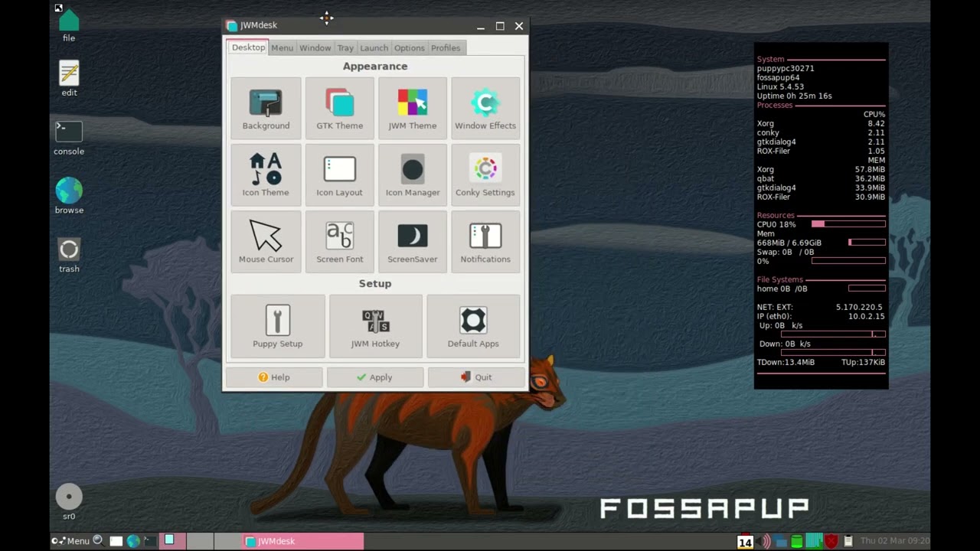Click the puppypc30271 hostname in Conky
Image resolution: width=980 pixels, height=551 pixels.
coord(786,68)
